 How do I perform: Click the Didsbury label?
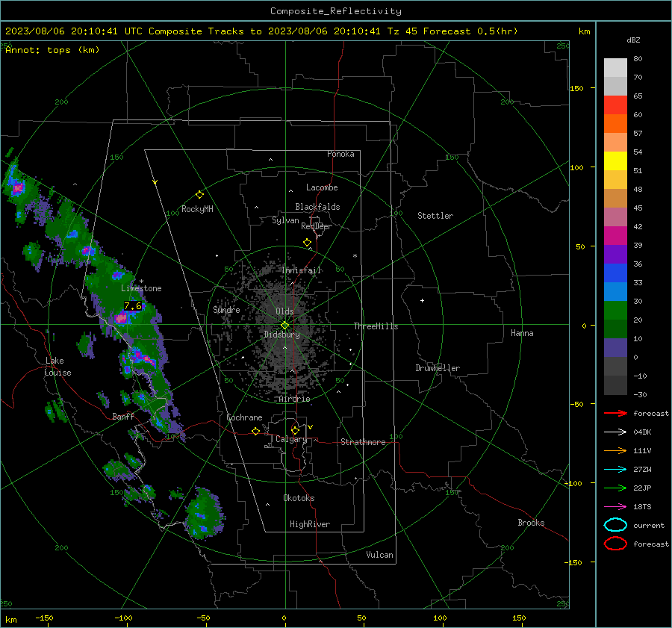click(x=281, y=335)
